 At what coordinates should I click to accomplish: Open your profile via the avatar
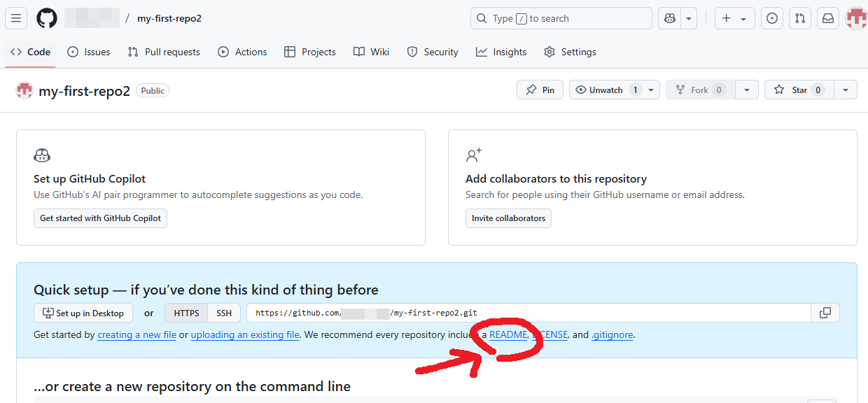point(855,17)
